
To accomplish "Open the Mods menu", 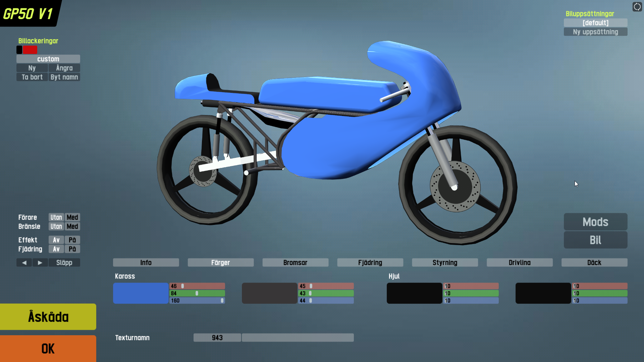I will [x=595, y=222].
